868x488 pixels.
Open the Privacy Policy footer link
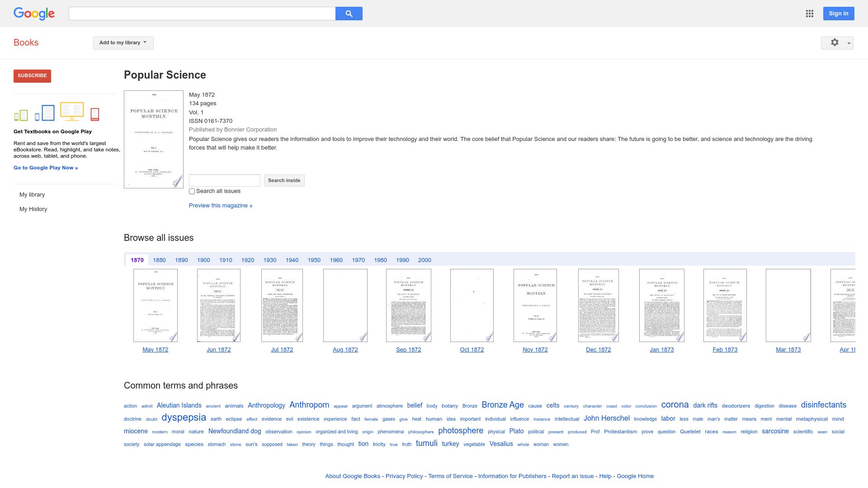pyautogui.click(x=404, y=476)
